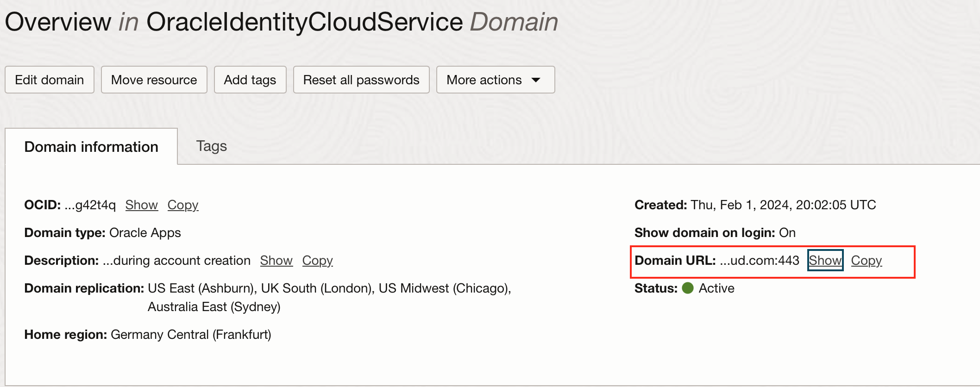This screenshot has width=980, height=387.
Task: Open the Tags tab
Action: point(212,146)
